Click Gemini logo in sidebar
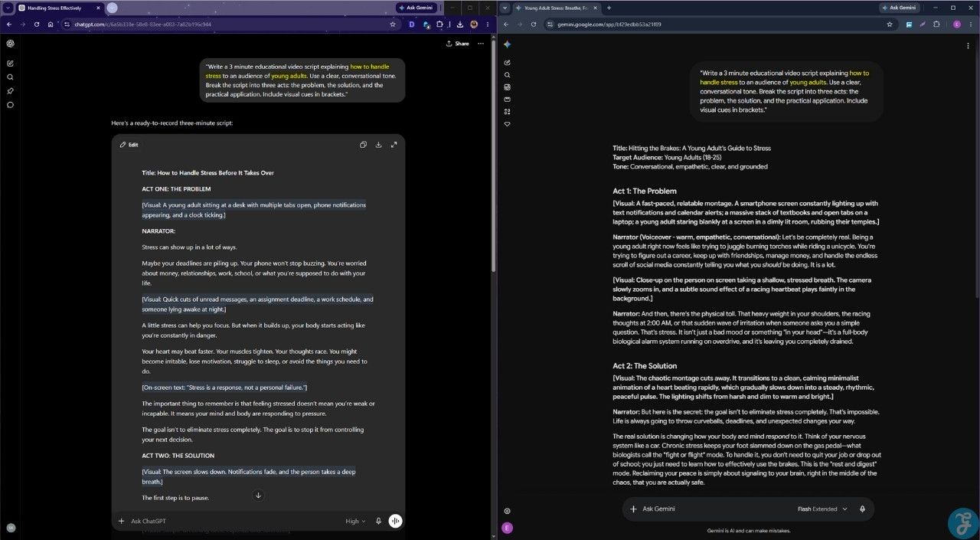The height and width of the screenshot is (540, 980). (507, 44)
